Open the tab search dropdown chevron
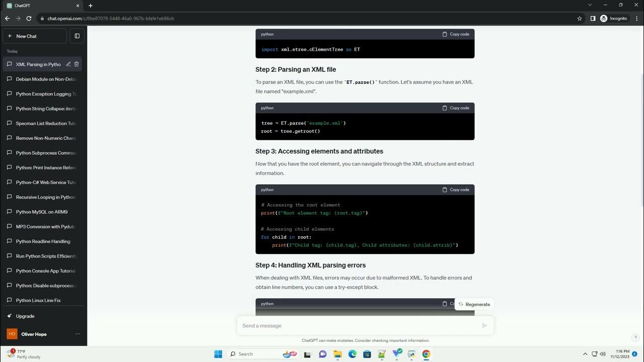This screenshot has width=644, height=362. (x=590, y=5)
